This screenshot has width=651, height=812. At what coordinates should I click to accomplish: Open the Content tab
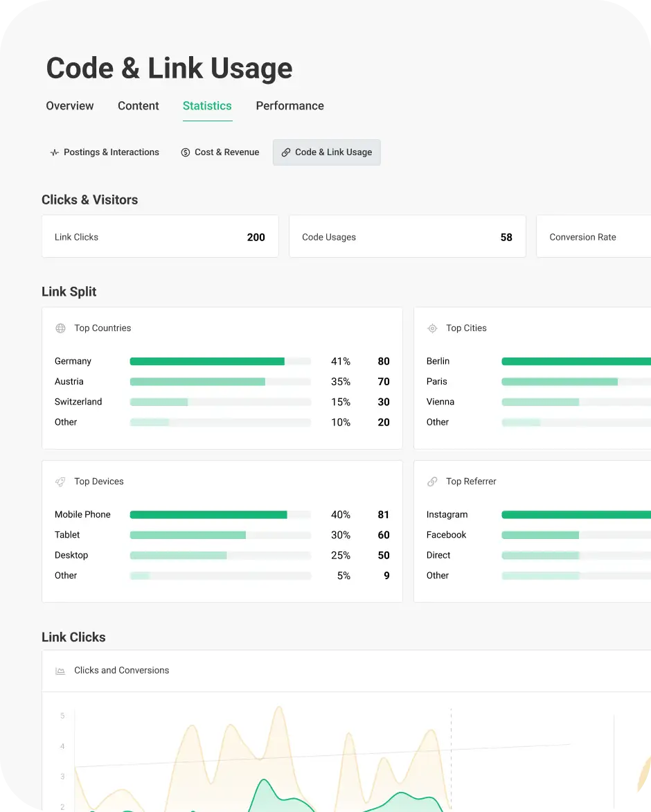click(x=138, y=105)
